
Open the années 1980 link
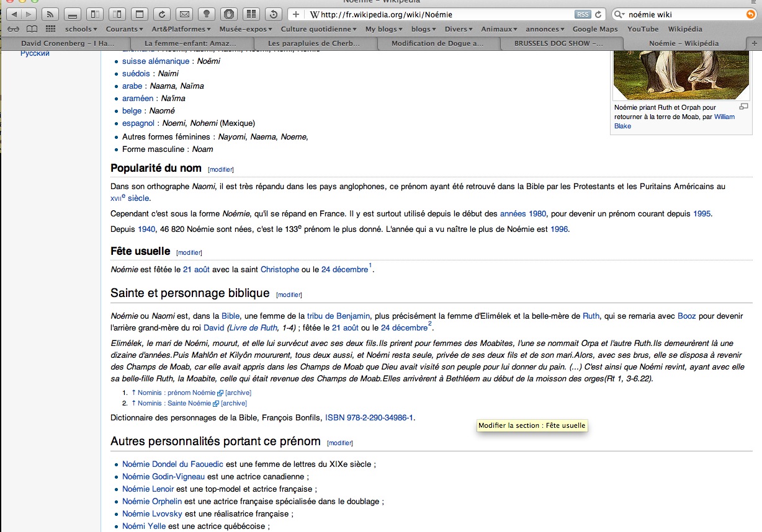(x=523, y=213)
